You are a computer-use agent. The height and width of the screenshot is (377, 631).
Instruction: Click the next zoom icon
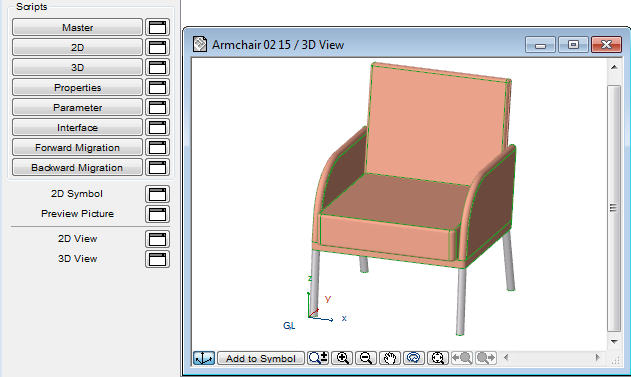pos(485,358)
